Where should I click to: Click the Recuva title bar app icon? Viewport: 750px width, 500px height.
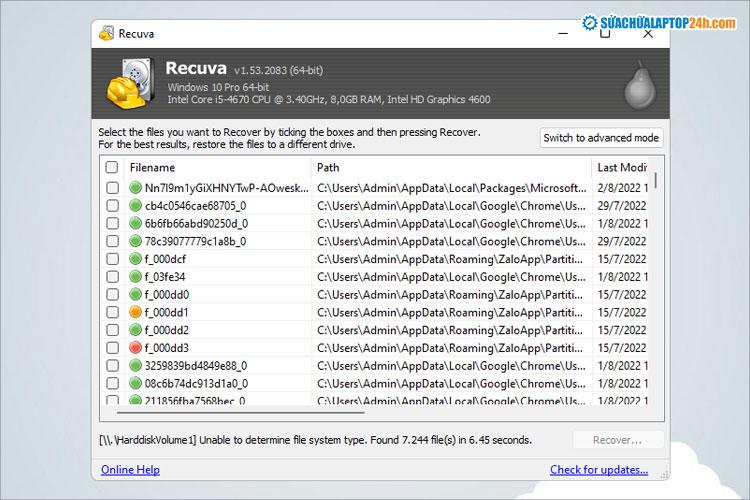106,33
